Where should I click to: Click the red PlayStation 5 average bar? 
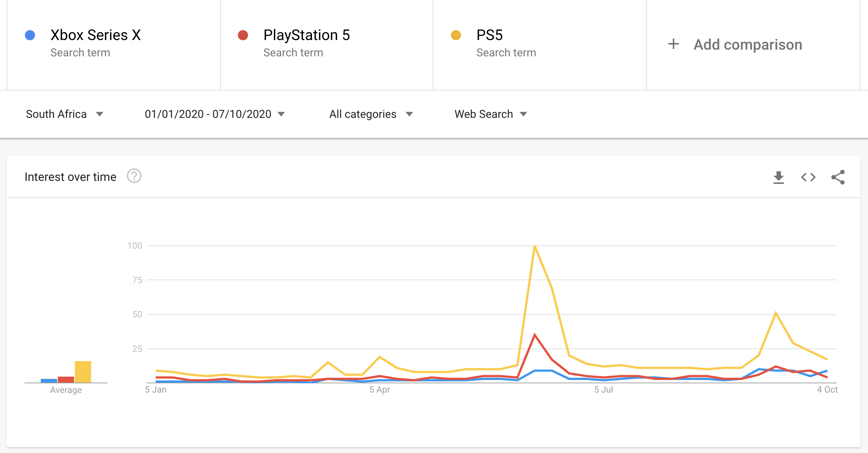(x=66, y=380)
